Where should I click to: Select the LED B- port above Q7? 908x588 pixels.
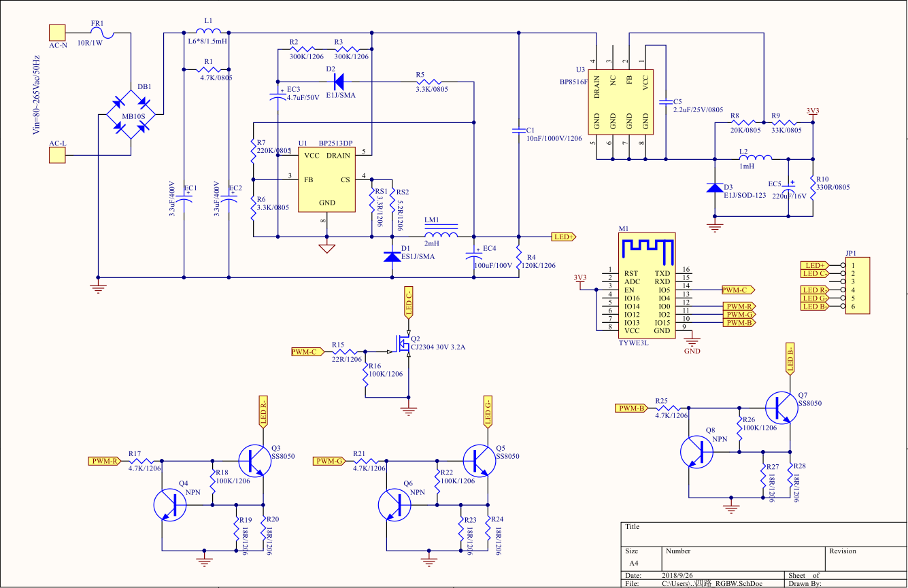point(790,360)
